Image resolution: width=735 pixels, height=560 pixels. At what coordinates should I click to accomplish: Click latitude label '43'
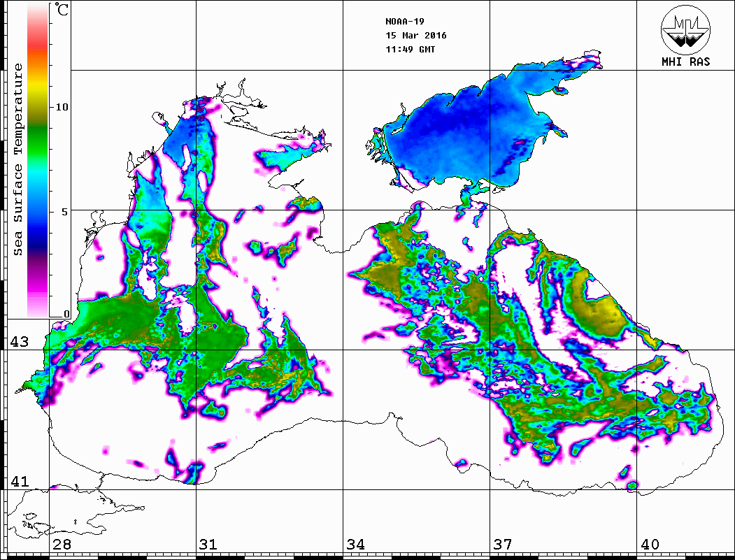(x=20, y=342)
